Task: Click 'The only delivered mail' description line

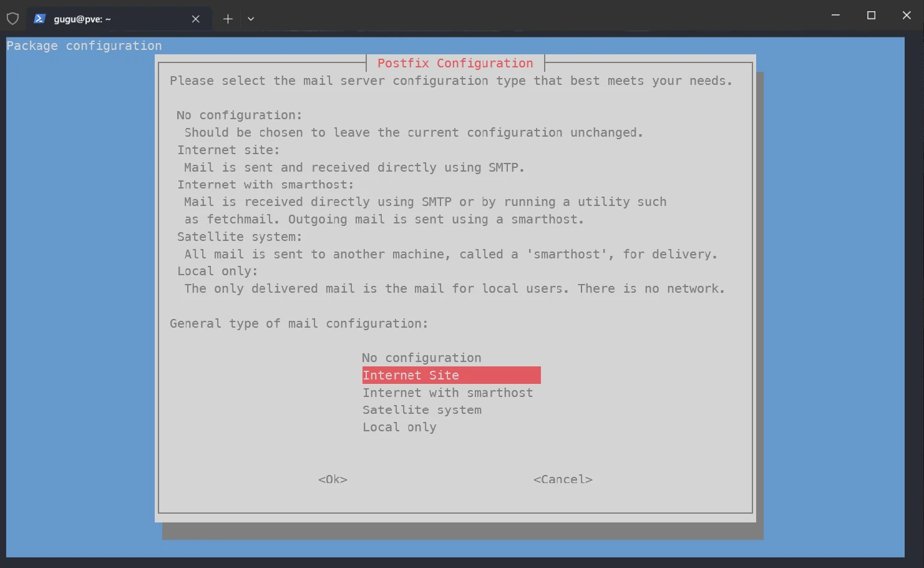Action: (x=455, y=288)
